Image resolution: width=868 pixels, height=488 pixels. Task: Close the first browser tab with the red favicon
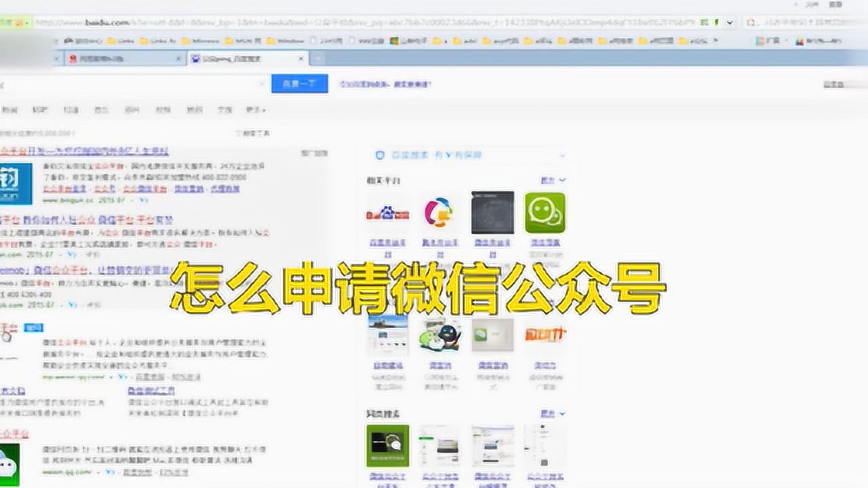pos(178,59)
